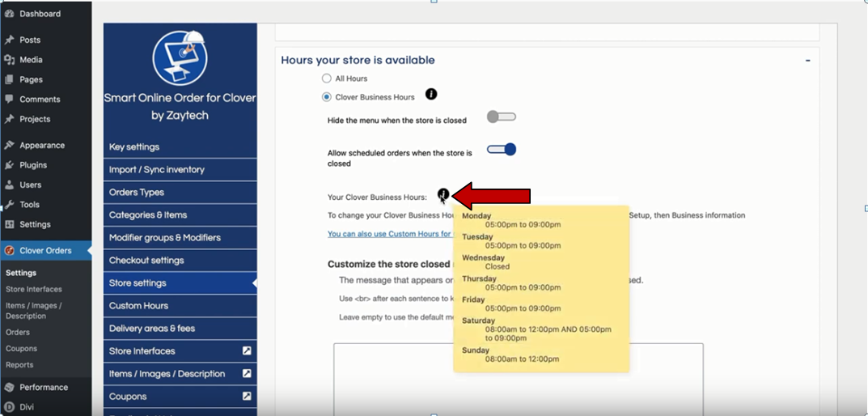
Task: Click external link icon on Items / Images / Description
Action: coord(247,373)
